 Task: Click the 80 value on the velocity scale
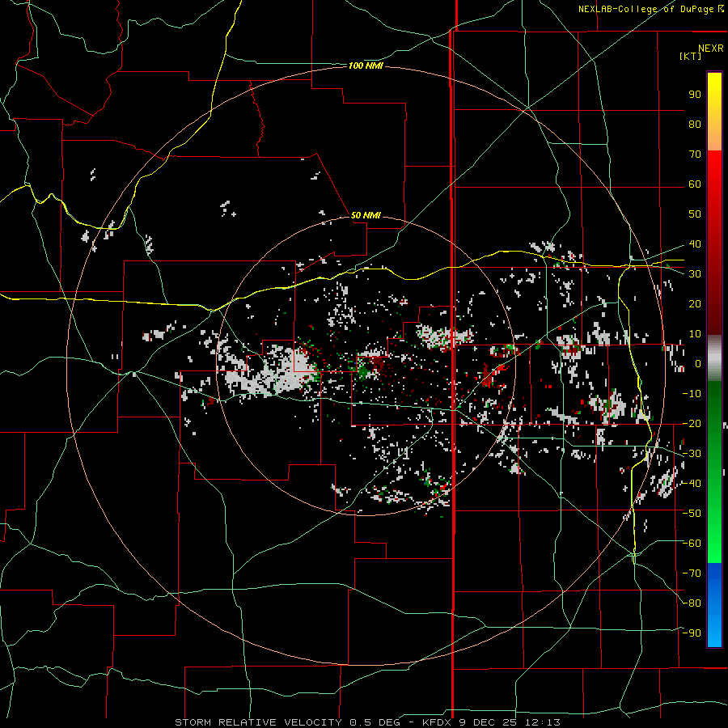click(695, 125)
